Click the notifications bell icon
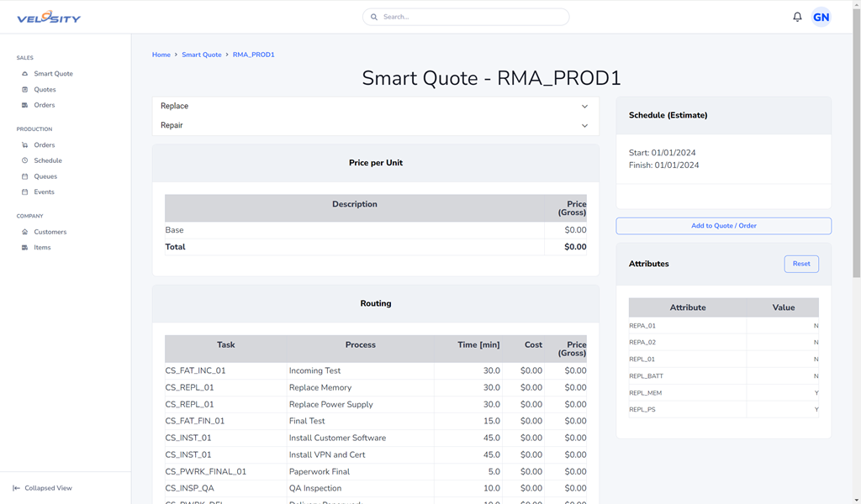The height and width of the screenshot is (504, 861). 797,17
